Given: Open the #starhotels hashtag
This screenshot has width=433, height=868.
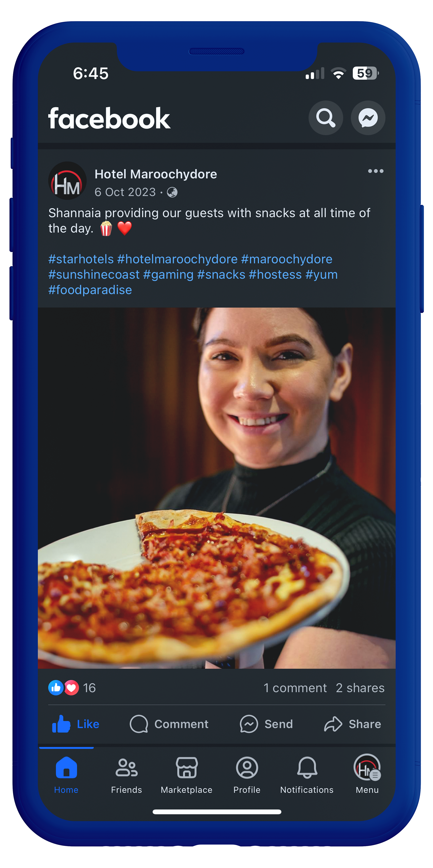Looking at the screenshot, I should (81, 259).
